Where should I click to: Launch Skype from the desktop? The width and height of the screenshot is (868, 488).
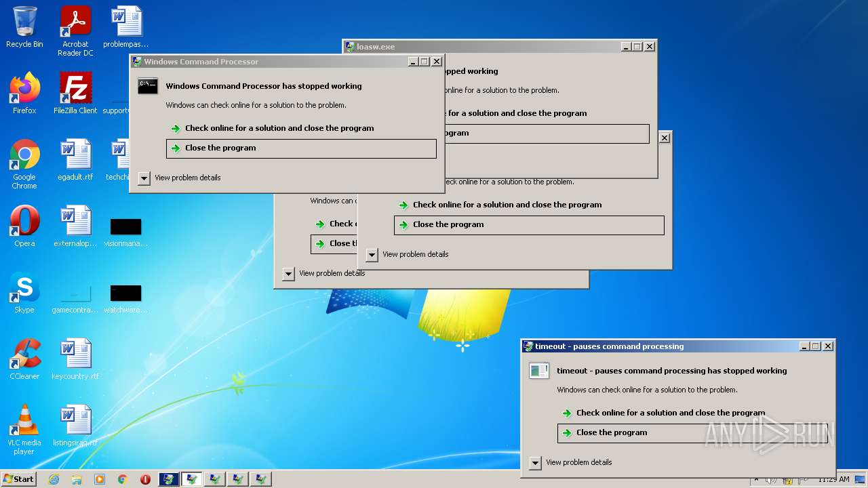(x=24, y=293)
